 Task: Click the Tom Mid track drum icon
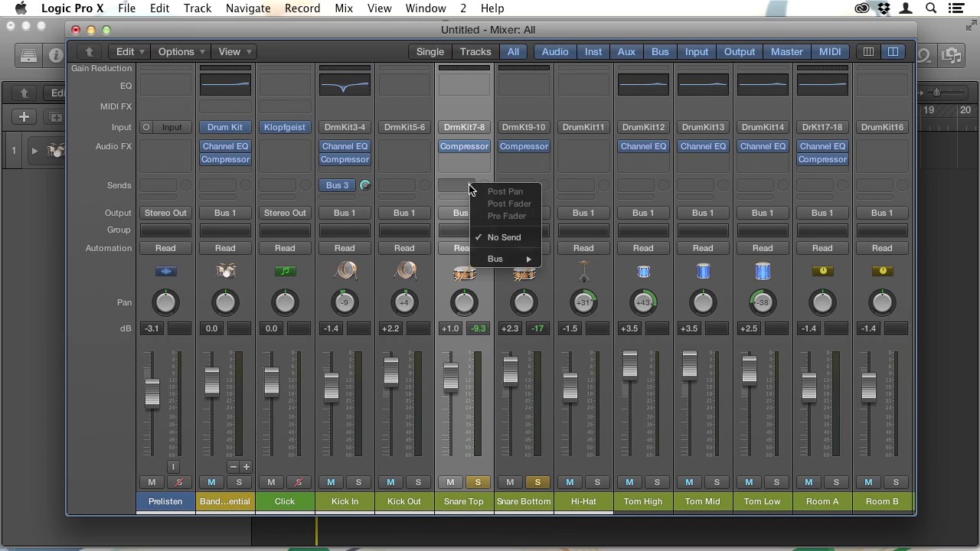[703, 272]
